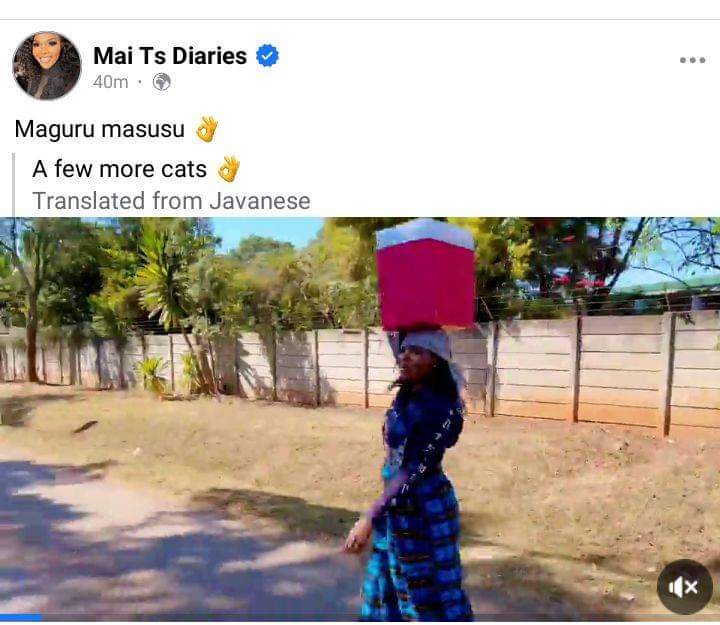Seek using the video progress bar

click(360, 617)
